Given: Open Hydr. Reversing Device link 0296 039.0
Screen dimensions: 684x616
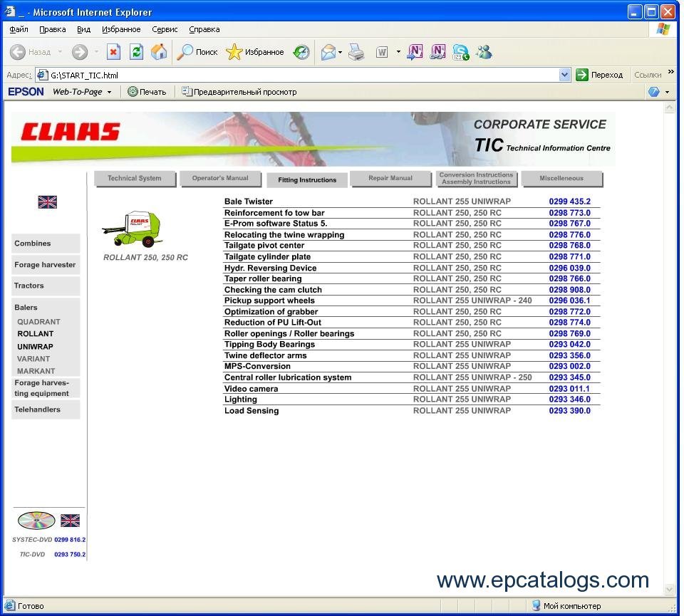Looking at the screenshot, I should [x=569, y=268].
